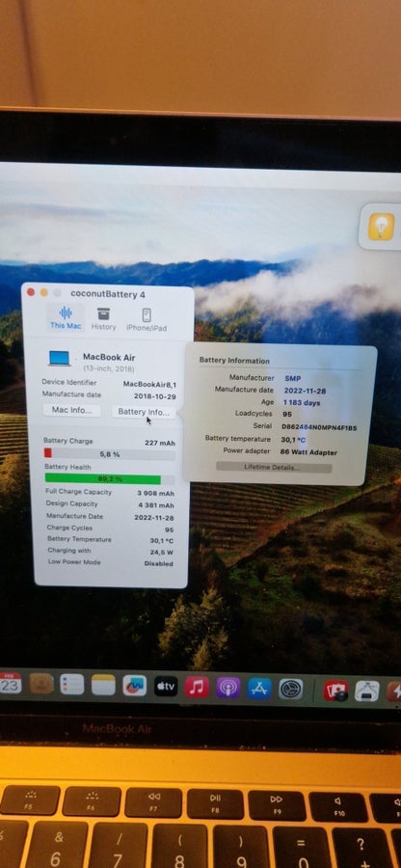The width and height of the screenshot is (401, 868).
Task: Select the This Mac tab
Action: coord(66,317)
